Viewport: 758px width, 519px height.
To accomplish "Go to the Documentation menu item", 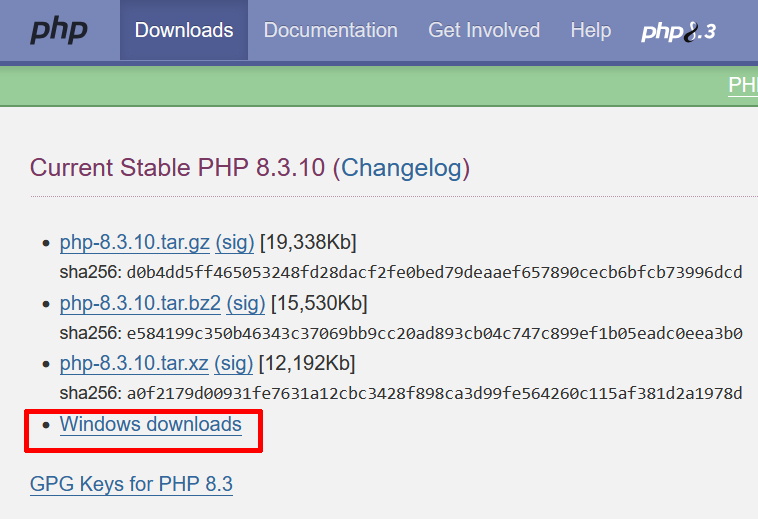I will (x=330, y=30).
